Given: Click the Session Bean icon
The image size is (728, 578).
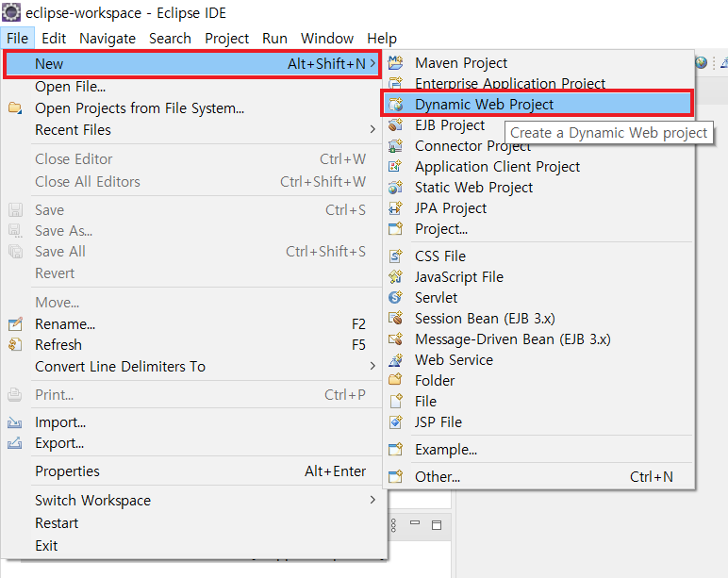Looking at the screenshot, I should 395,318.
